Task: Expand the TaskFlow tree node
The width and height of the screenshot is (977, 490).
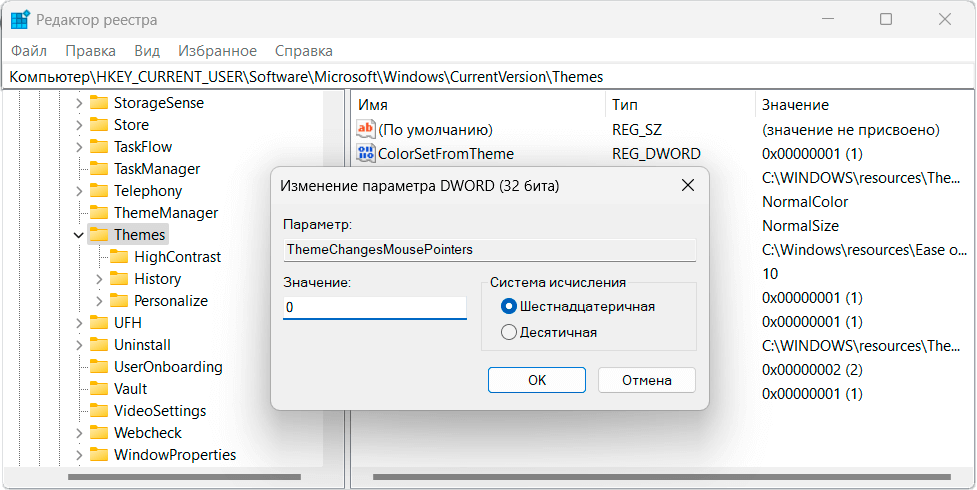Action: 79,147
